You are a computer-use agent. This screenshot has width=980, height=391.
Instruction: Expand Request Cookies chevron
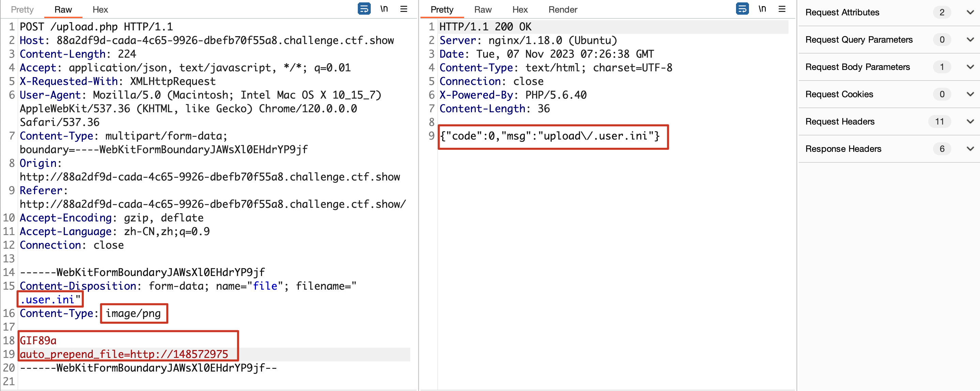point(970,94)
